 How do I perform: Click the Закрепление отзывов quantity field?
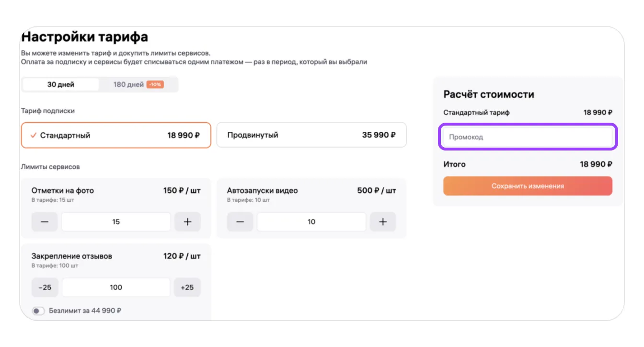[x=116, y=288]
